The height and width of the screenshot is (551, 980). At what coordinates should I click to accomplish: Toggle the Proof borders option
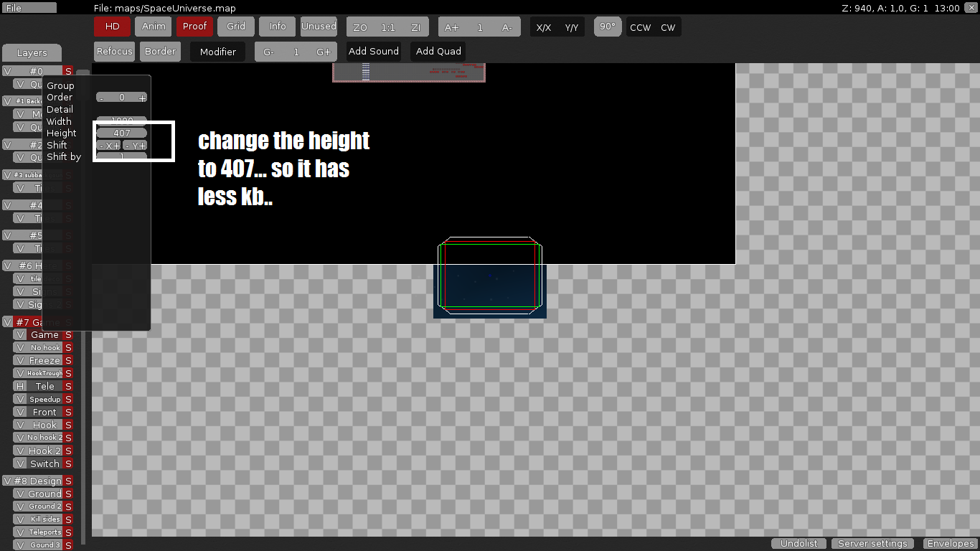pyautogui.click(x=194, y=27)
